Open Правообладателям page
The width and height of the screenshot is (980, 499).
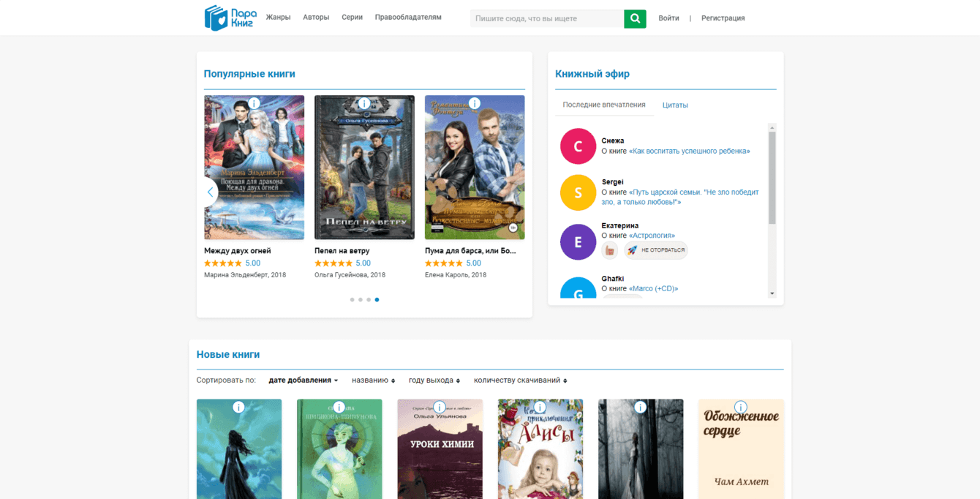pyautogui.click(x=408, y=18)
